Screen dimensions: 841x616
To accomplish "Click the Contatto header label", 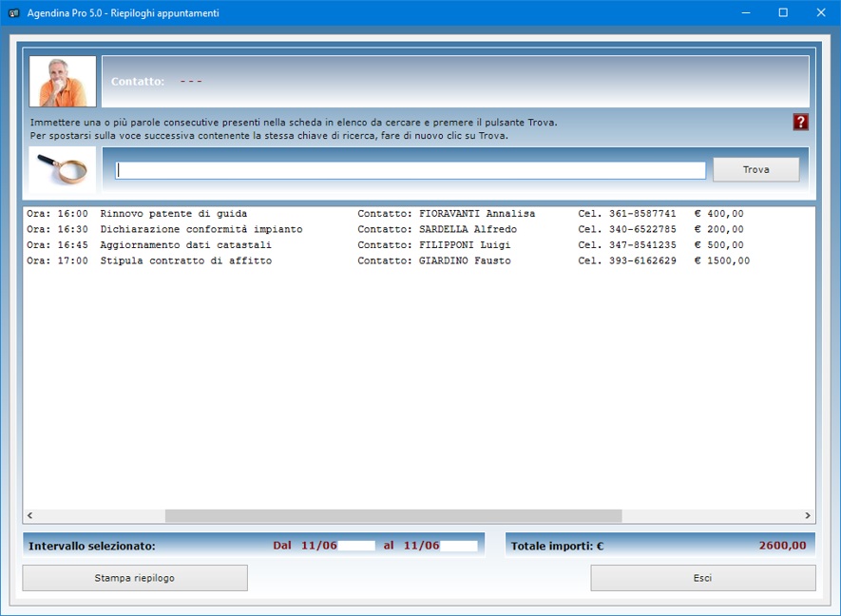I will click(138, 82).
